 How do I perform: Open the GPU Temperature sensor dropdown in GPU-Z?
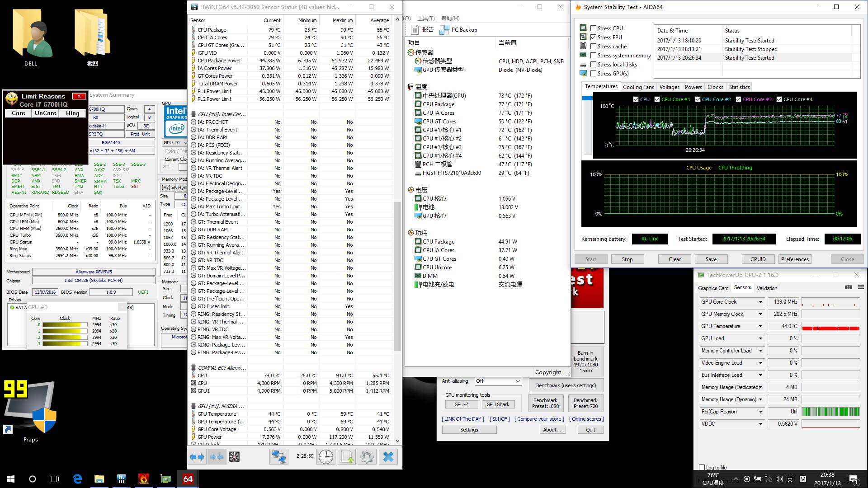click(x=760, y=326)
